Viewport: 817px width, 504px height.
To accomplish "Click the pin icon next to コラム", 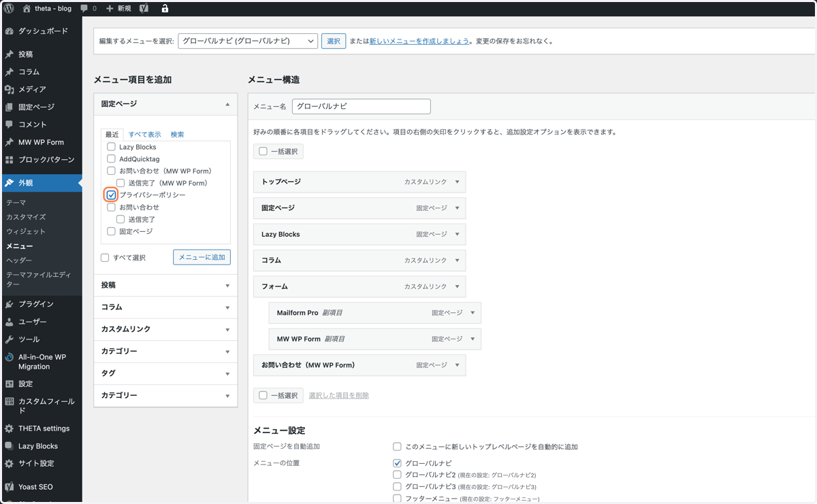I will [9, 71].
